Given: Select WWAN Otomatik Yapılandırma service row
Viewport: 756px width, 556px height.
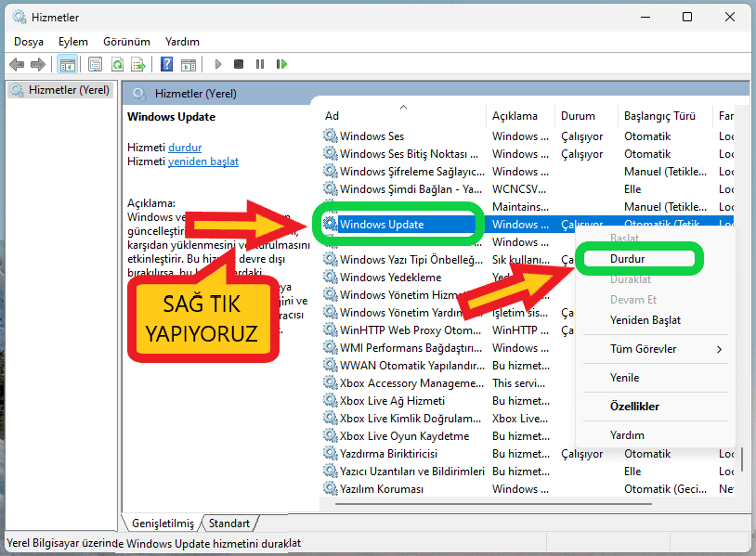Looking at the screenshot, I should pos(449,365).
